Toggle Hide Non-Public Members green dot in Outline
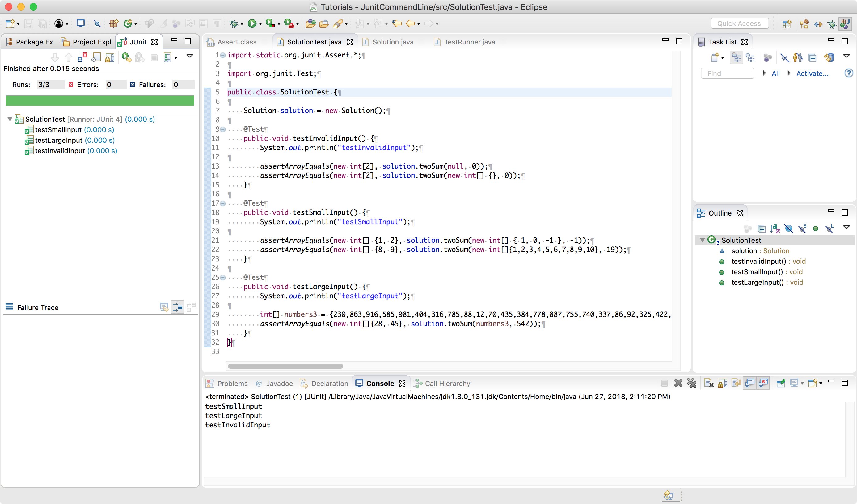The image size is (857, 504). (816, 229)
